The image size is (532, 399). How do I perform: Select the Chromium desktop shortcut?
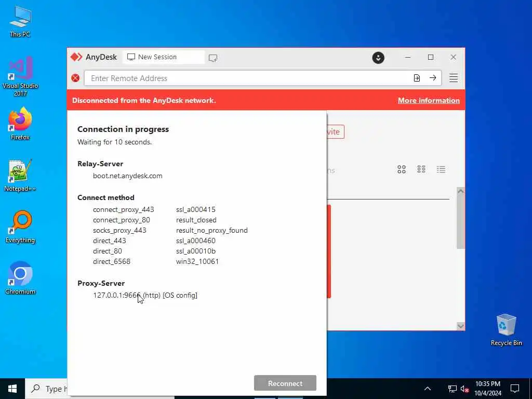click(x=20, y=278)
